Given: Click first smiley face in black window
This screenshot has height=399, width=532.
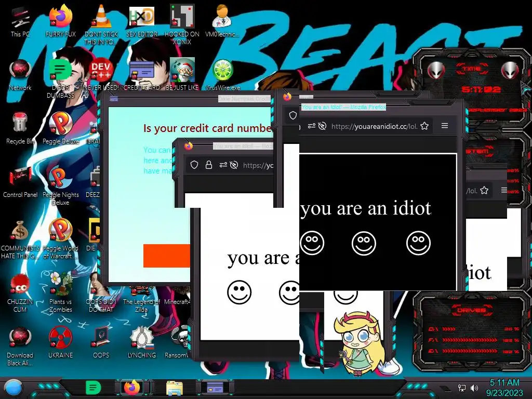Looking at the screenshot, I should pos(312,243).
